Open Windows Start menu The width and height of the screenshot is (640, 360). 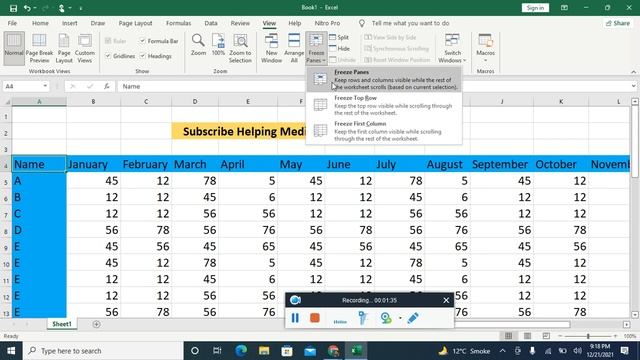(11, 351)
